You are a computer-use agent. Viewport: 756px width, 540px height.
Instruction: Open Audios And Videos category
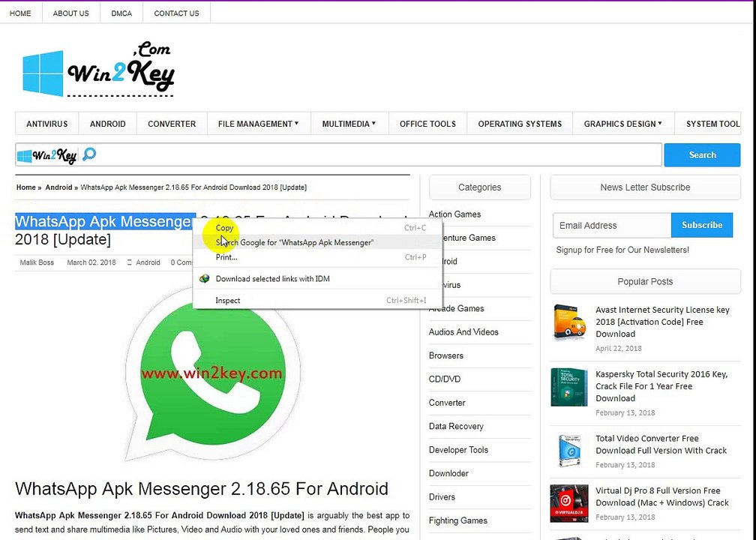pyautogui.click(x=463, y=331)
